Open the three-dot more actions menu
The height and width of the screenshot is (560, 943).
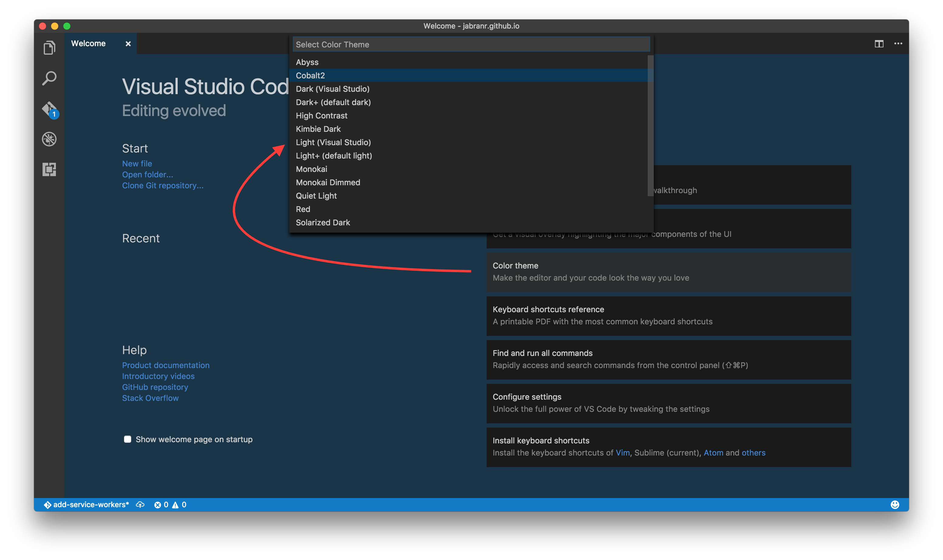point(898,44)
